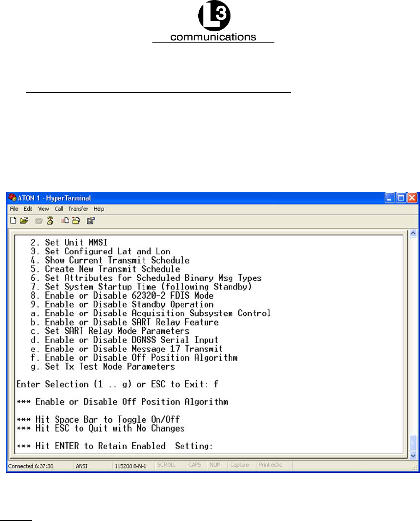420x521 pixels.
Task: Click the "115200 8-N-1" status entry
Action: coord(130,466)
